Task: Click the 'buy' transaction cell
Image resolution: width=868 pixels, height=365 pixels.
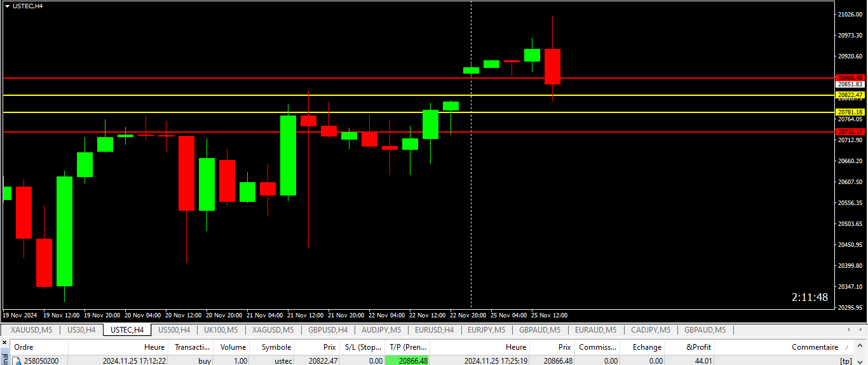Action: (x=205, y=361)
